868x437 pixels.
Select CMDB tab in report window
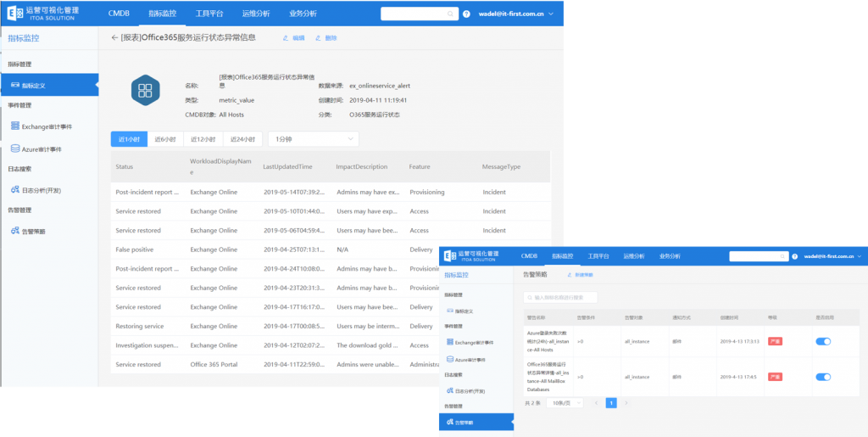coord(119,14)
